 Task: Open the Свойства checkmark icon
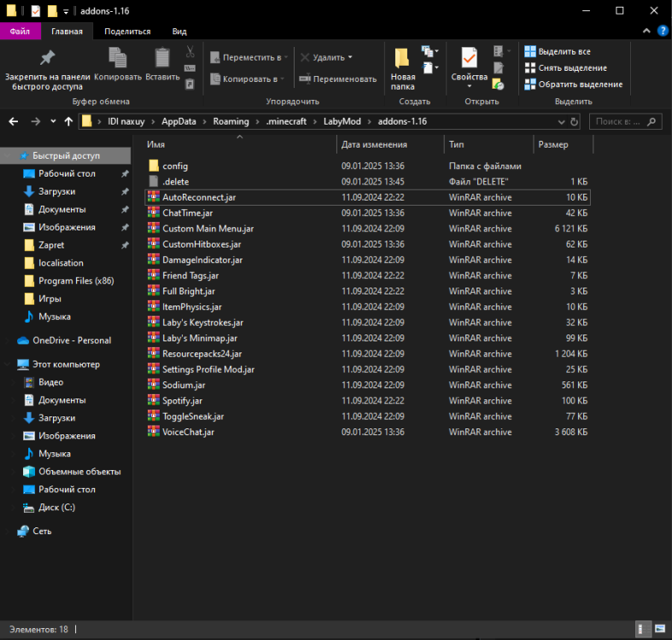(x=470, y=57)
